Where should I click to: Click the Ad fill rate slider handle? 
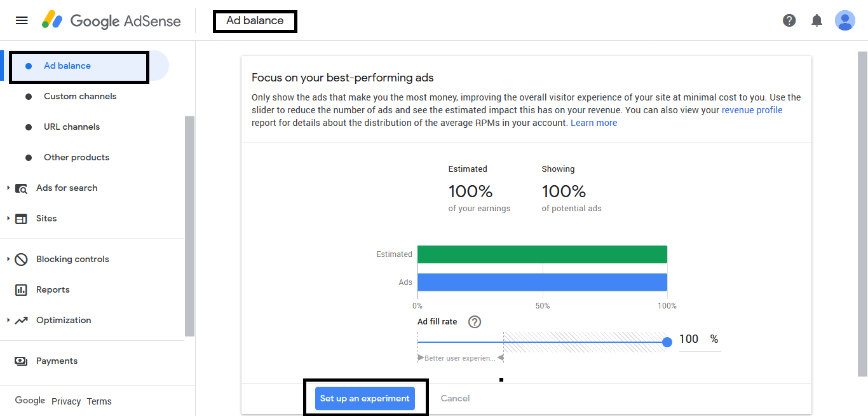667,342
